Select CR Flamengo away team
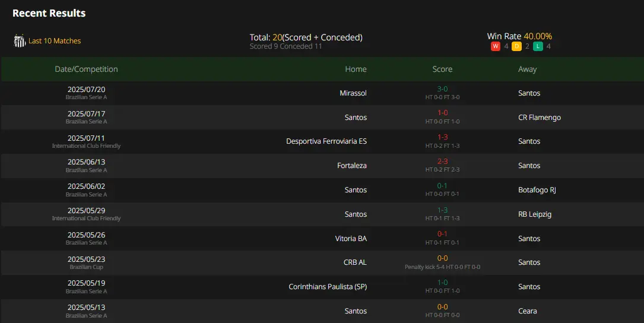The width and height of the screenshot is (644, 323). click(x=540, y=117)
